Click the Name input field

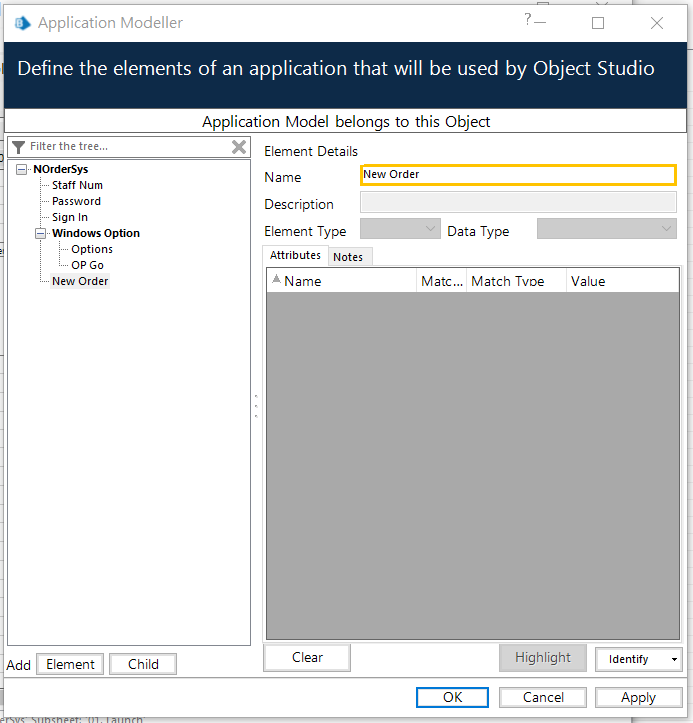coord(518,175)
